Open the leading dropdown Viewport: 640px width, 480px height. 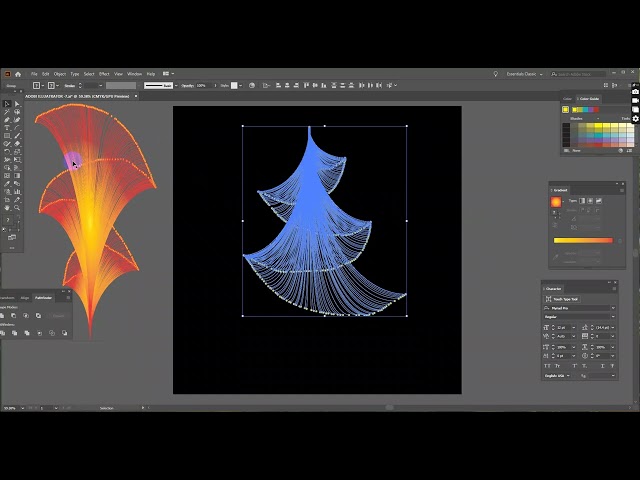(612, 328)
